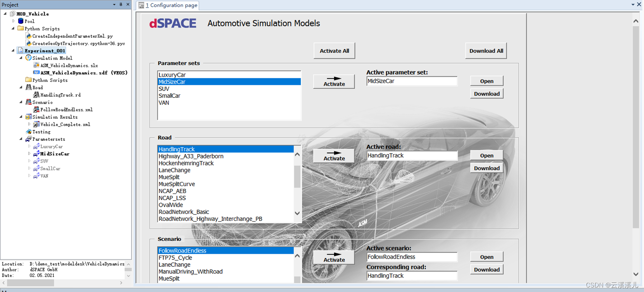The height and width of the screenshot is (292, 644).
Task: Select VAN in Parameter sets list
Action: 229,102
